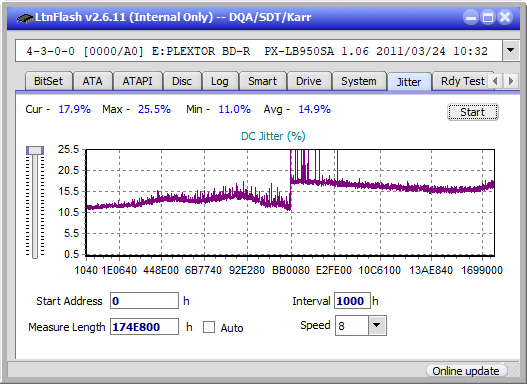Click the 1699000 axis label
Viewport: 527px width, 384px height.
(482, 270)
